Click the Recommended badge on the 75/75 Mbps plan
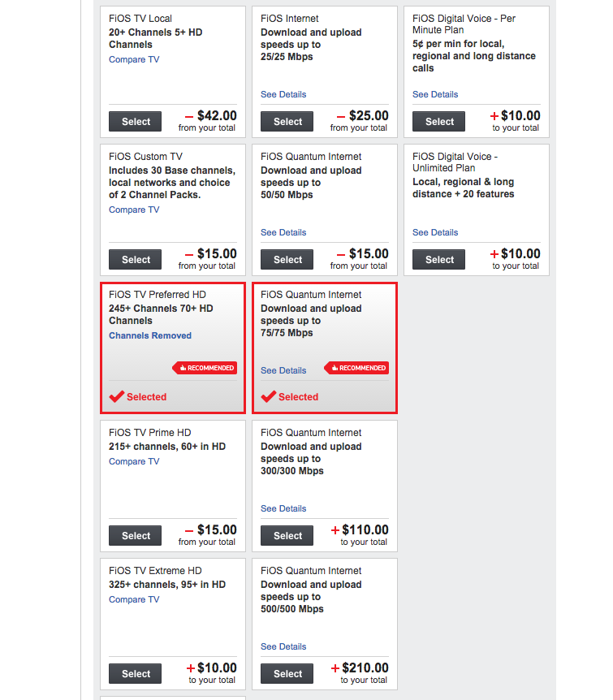Screen dimensions: 613x700 pos(357,368)
